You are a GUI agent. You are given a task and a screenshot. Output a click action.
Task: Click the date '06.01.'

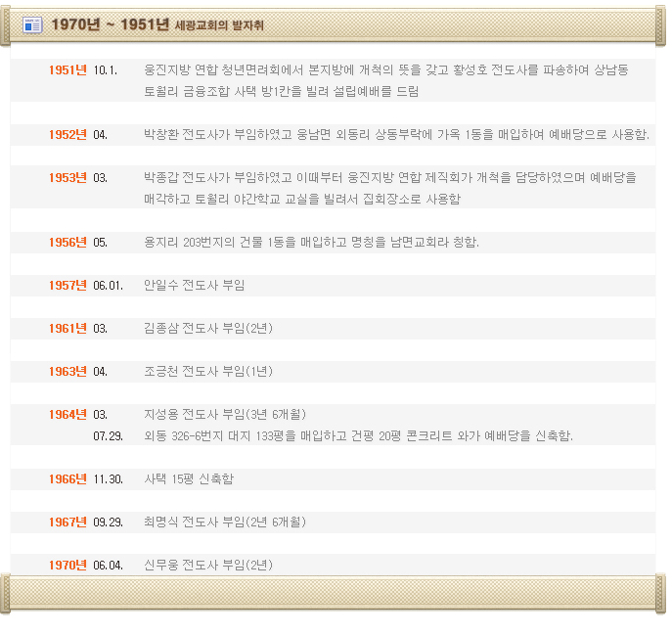pos(108,286)
